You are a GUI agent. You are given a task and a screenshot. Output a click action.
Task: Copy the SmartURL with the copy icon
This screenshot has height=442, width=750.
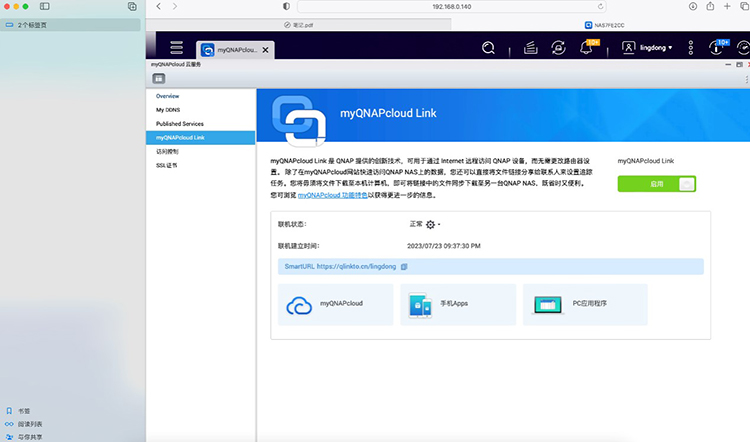[x=404, y=267]
